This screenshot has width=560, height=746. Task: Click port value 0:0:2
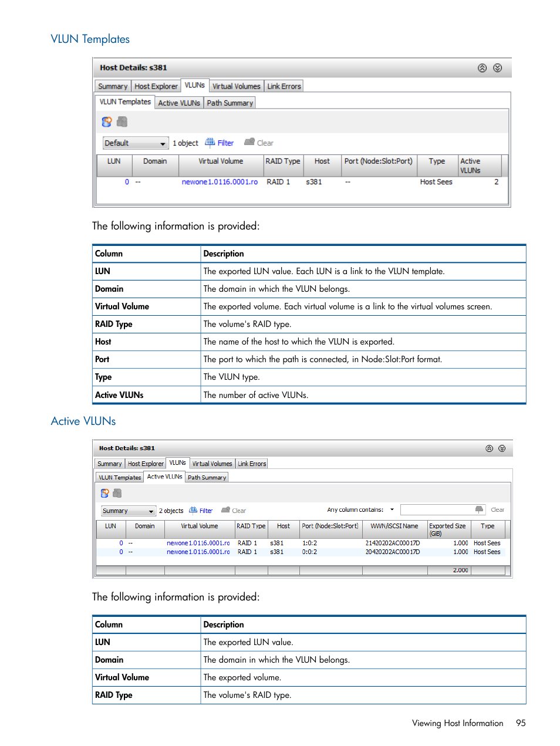pos(309,552)
